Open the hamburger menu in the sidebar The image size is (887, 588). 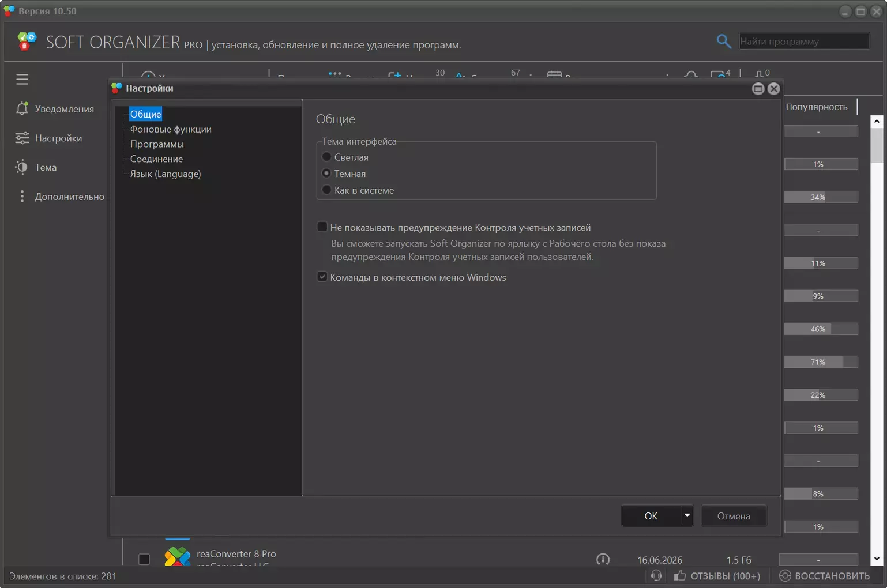[x=22, y=79]
